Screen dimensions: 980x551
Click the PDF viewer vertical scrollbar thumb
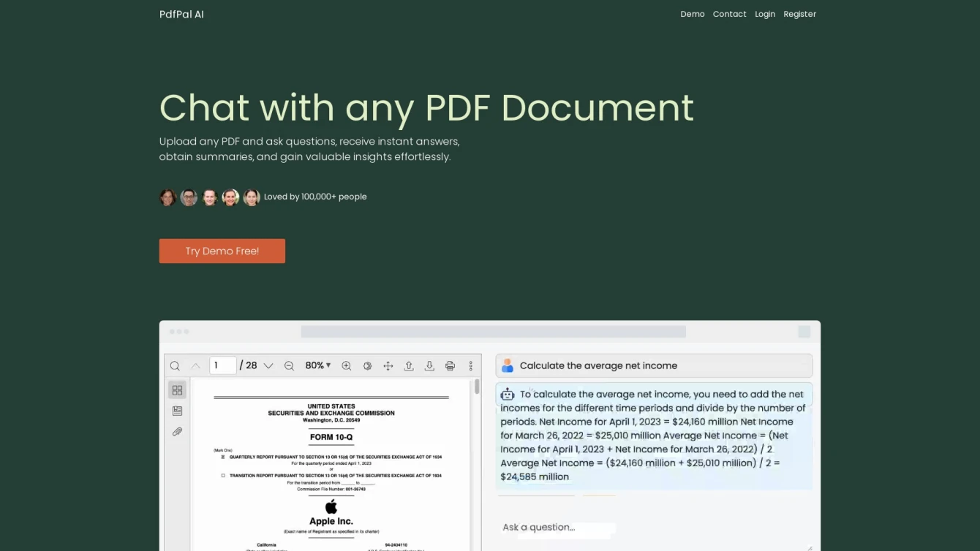click(477, 386)
